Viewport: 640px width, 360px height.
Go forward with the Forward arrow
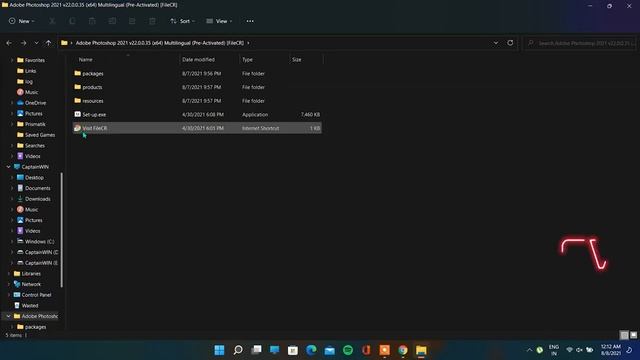point(23,43)
